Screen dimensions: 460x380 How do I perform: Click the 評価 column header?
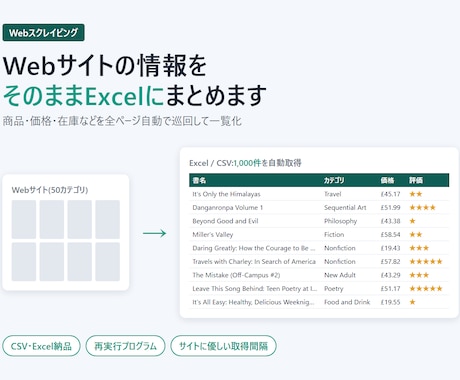[x=416, y=180]
